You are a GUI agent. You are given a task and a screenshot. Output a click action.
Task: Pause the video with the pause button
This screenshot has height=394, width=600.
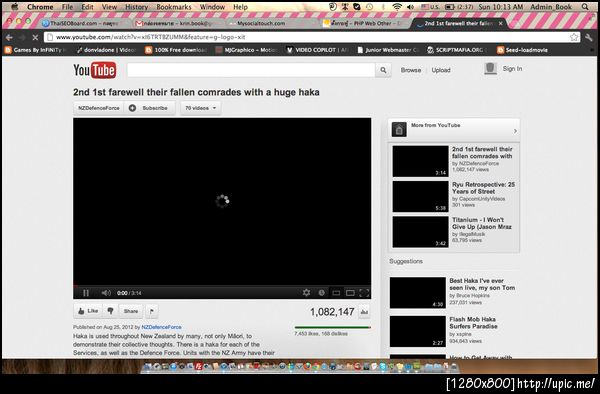86,293
